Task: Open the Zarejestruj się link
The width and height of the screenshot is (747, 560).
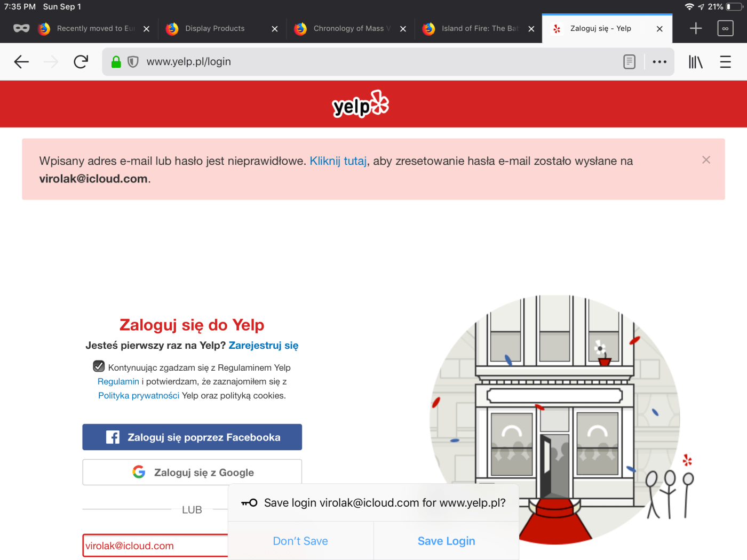Action: [264, 346]
